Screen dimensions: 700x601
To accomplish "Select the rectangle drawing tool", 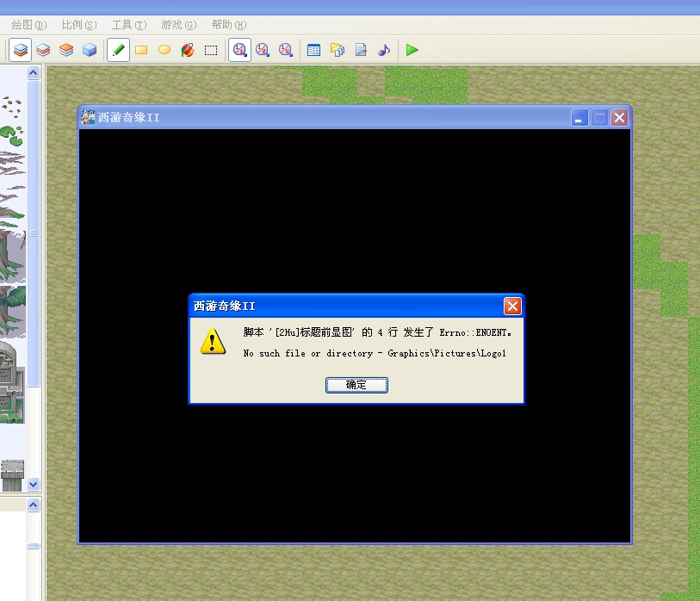I will coord(141,50).
